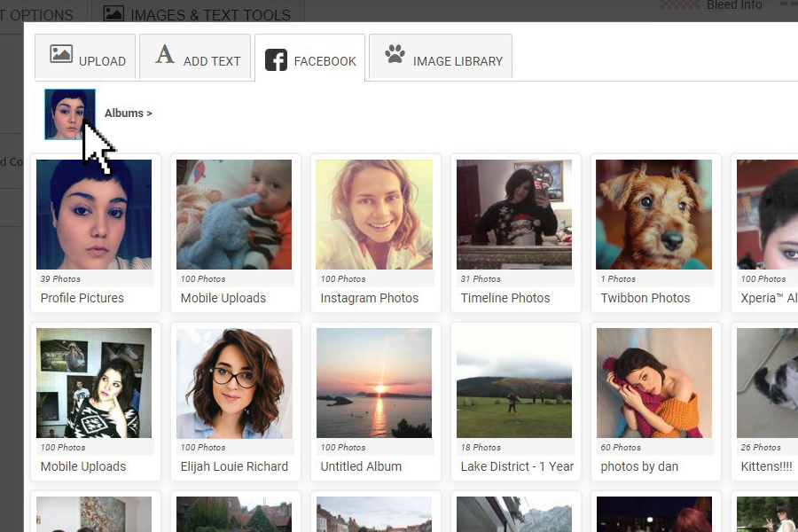Open the Twibbon Photos dog thumbnail
The width and height of the screenshot is (798, 532).
coord(654,215)
